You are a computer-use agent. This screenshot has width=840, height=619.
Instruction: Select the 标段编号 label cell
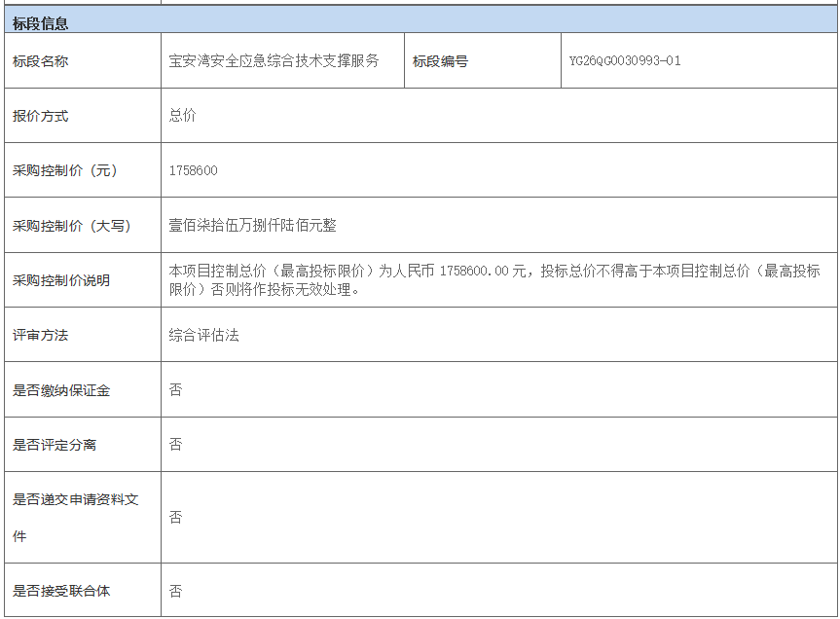(x=440, y=61)
